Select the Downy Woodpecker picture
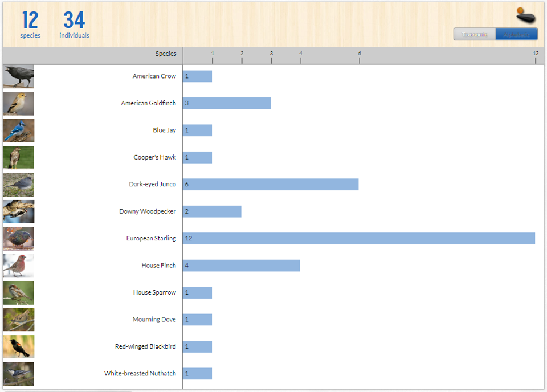The image size is (547, 392). tap(18, 212)
